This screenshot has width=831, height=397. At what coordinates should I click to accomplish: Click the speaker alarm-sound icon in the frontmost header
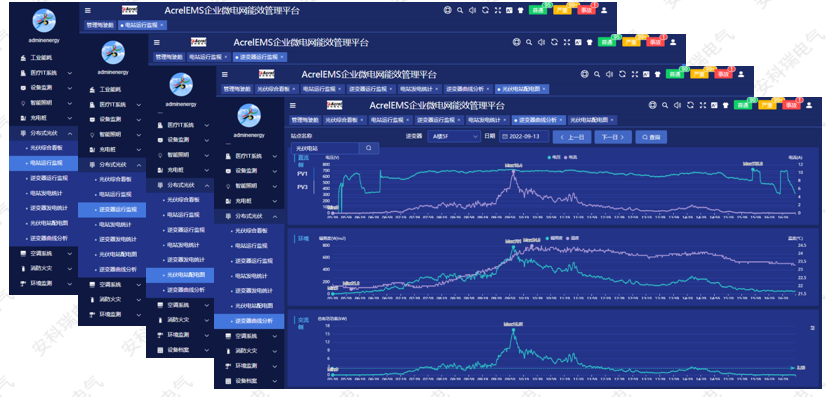[x=677, y=105]
